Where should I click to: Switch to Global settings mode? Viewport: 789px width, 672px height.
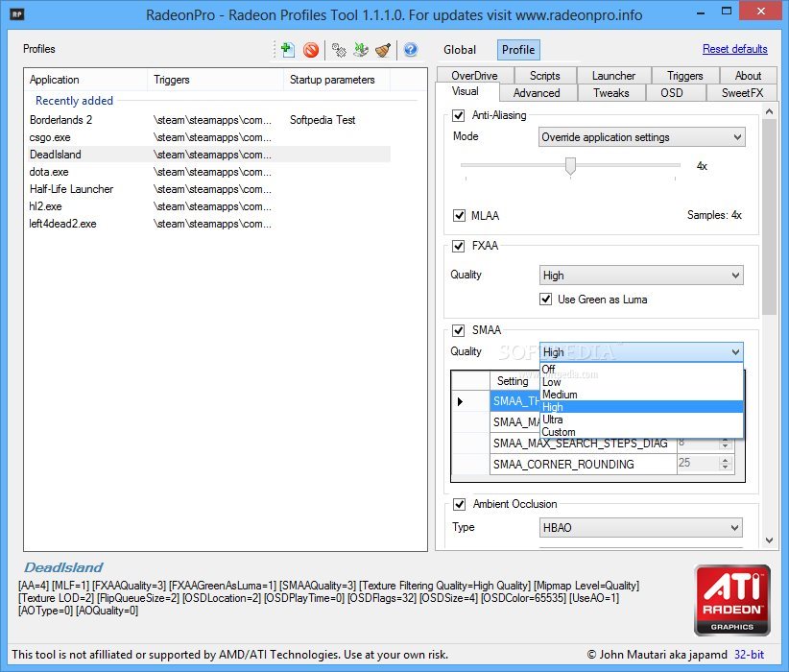pyautogui.click(x=460, y=50)
